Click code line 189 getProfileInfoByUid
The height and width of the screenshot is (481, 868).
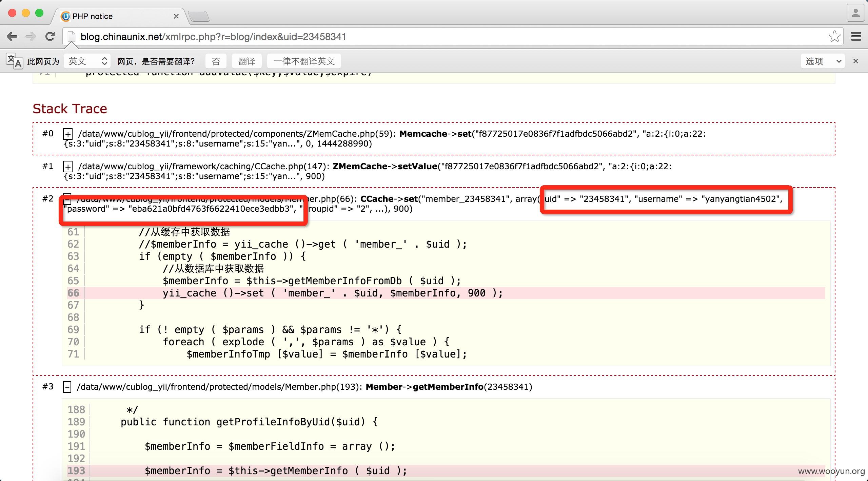[x=249, y=422]
